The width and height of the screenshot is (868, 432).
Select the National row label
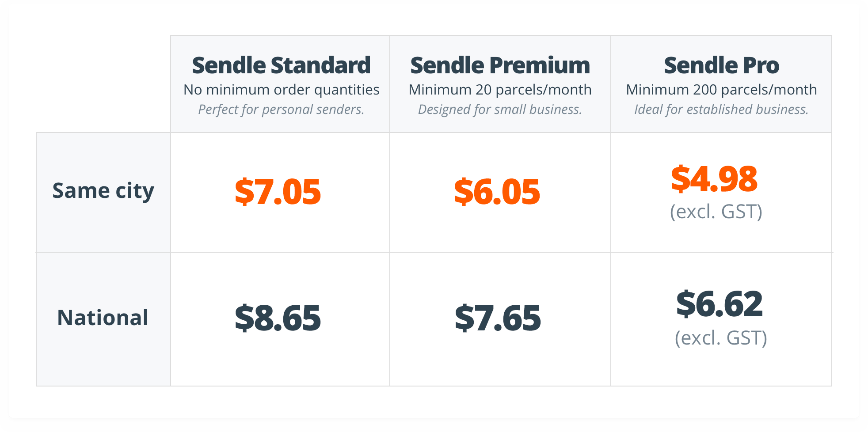coord(103,318)
